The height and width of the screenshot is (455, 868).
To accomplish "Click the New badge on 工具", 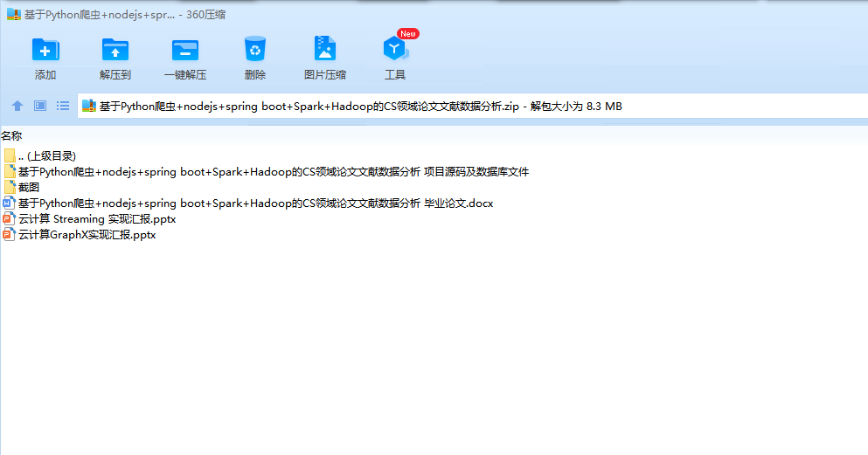I will coord(408,34).
